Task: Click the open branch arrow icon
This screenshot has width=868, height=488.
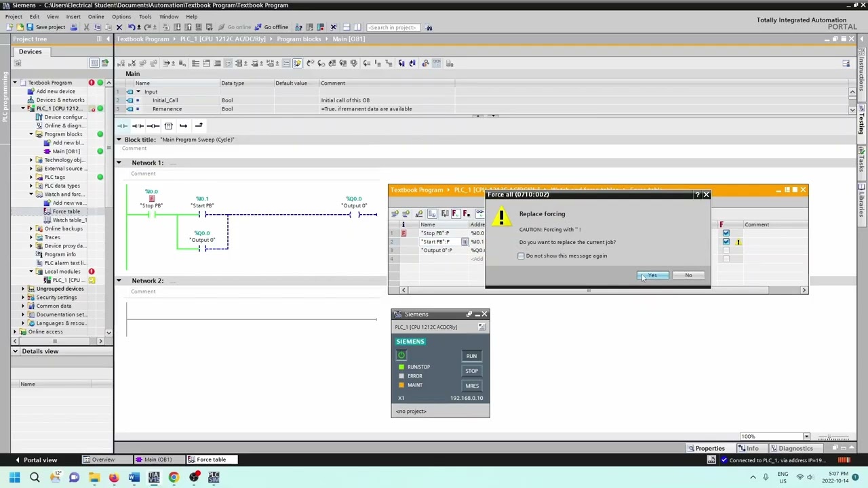Action: click(x=183, y=125)
